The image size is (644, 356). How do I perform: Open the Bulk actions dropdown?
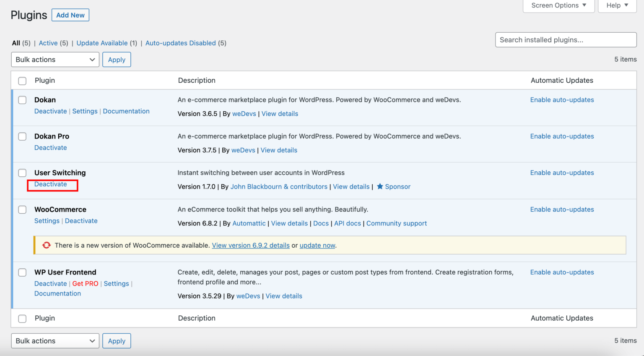[x=55, y=59]
